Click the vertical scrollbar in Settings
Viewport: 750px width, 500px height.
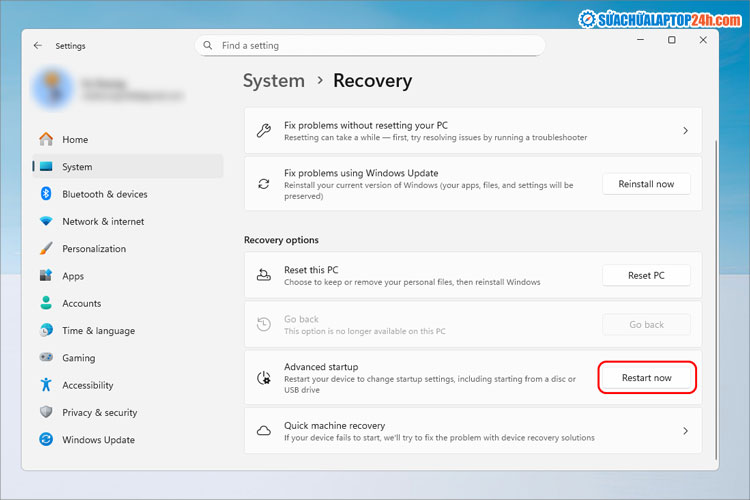(x=716, y=300)
